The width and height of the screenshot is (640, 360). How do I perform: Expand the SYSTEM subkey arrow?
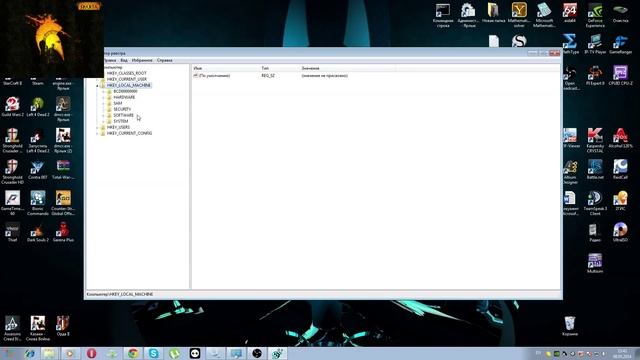104,121
